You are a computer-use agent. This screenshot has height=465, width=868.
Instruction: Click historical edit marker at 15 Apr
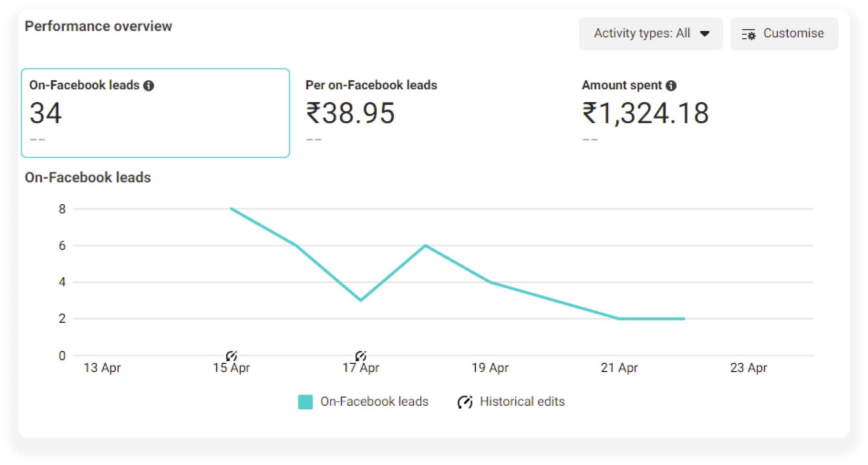click(232, 356)
